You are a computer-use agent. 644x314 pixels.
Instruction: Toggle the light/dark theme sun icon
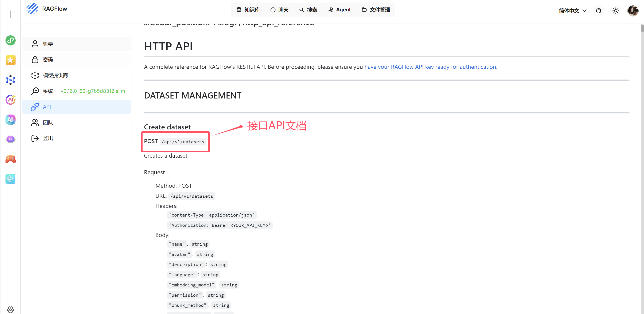tap(616, 11)
